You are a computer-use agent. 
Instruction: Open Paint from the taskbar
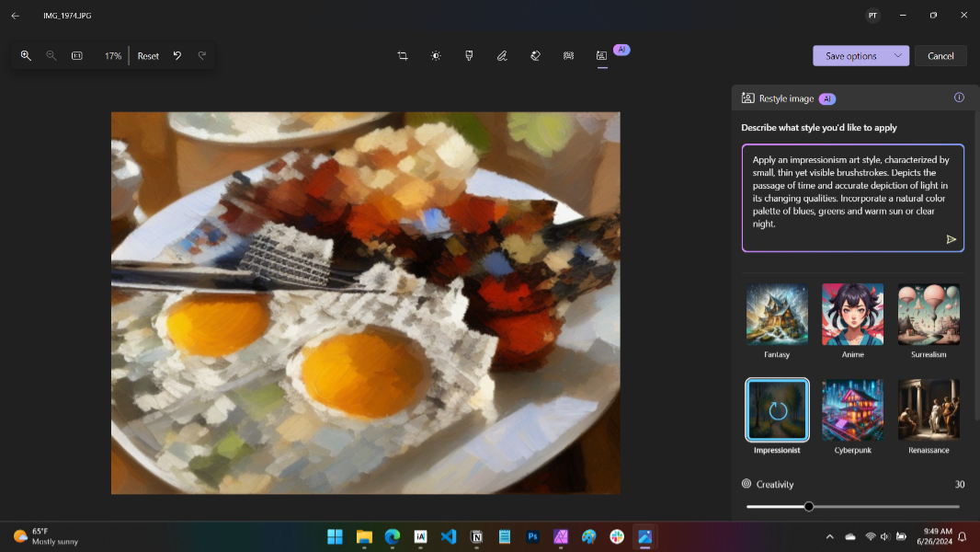point(588,536)
